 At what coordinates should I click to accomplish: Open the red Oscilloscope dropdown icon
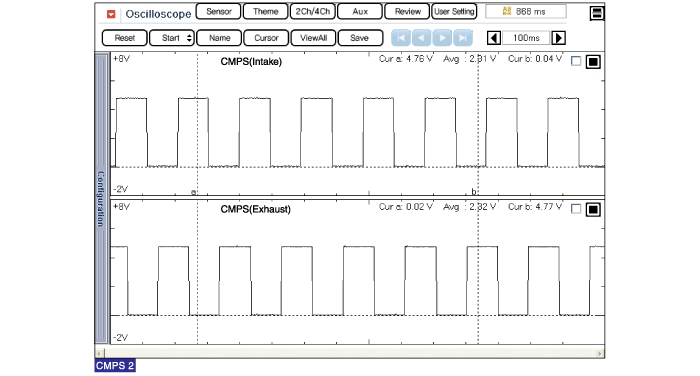click(111, 14)
